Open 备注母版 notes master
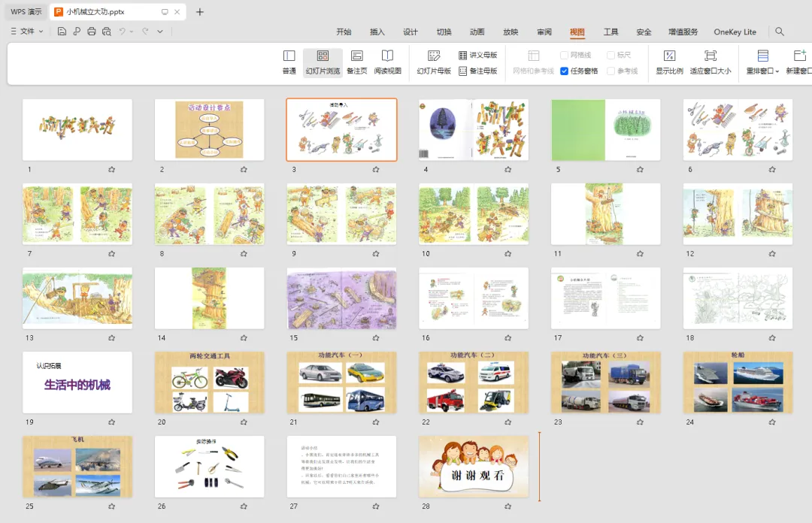 [x=478, y=71]
